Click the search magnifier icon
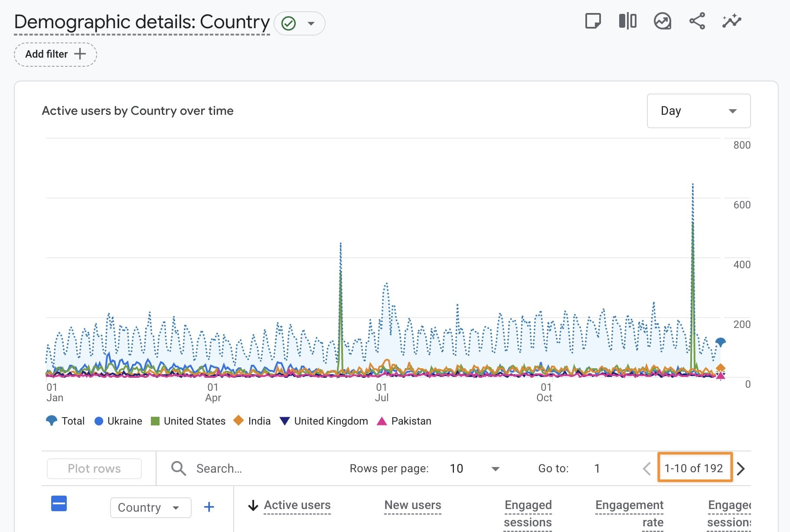The width and height of the screenshot is (790, 532). click(x=178, y=468)
